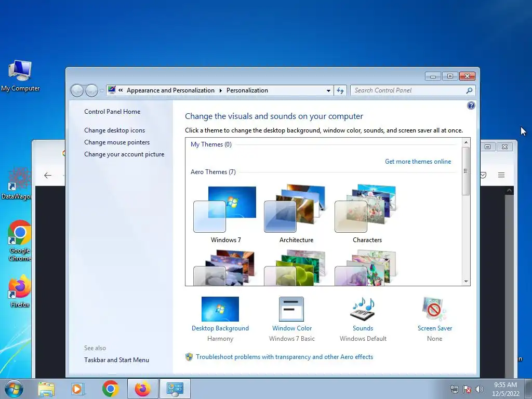532x399 pixels.
Task: Click the themes list scroll down arrow
Action: (x=466, y=281)
